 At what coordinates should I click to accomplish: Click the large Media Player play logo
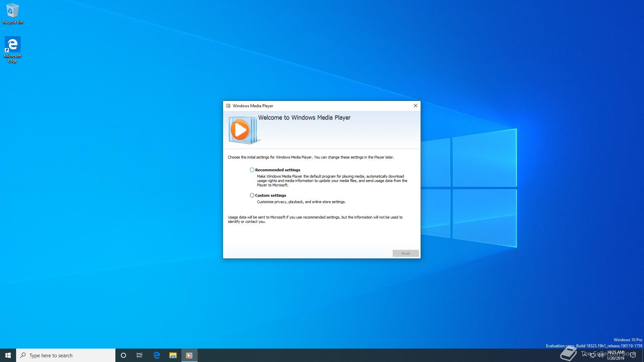point(244,130)
